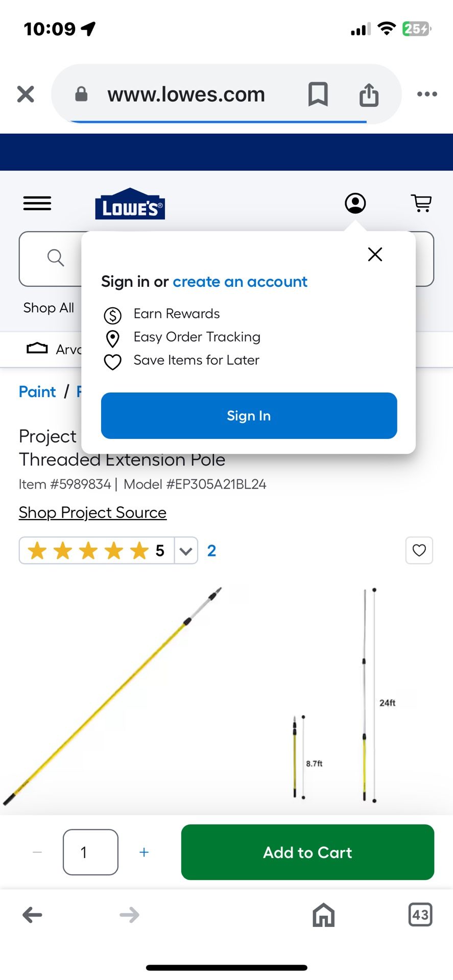Expand the star rating dropdown chevron

186,551
